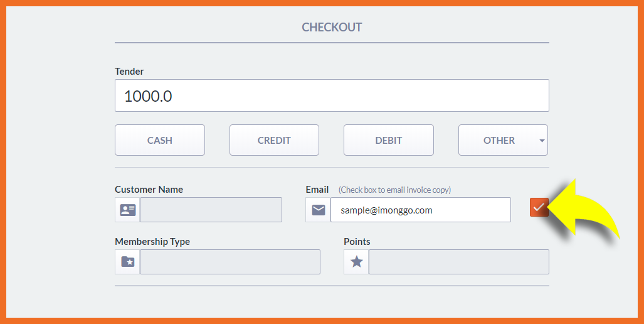Viewport: 644px width, 324px height.
Task: Click the "Check box to email invoice copy" hint
Action: coord(394,190)
